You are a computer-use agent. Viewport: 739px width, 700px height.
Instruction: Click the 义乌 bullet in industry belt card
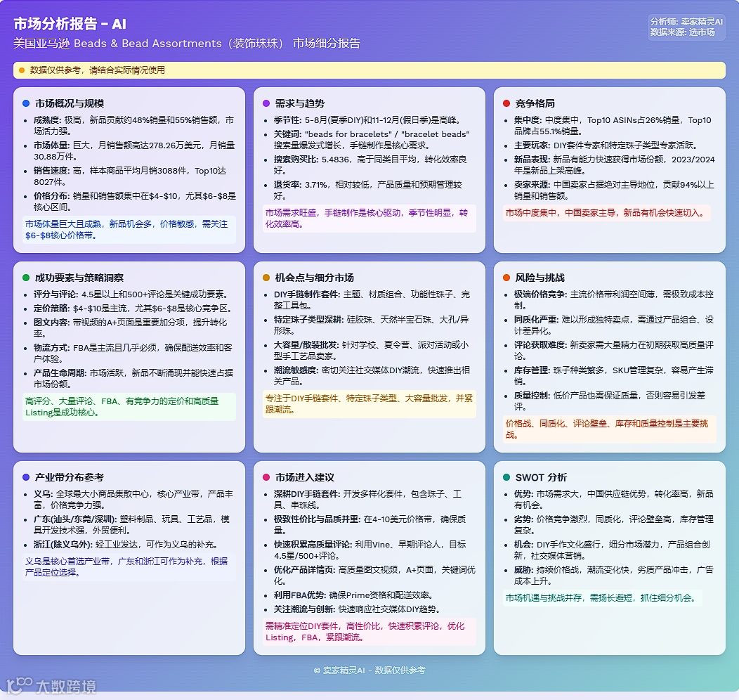tap(133, 499)
